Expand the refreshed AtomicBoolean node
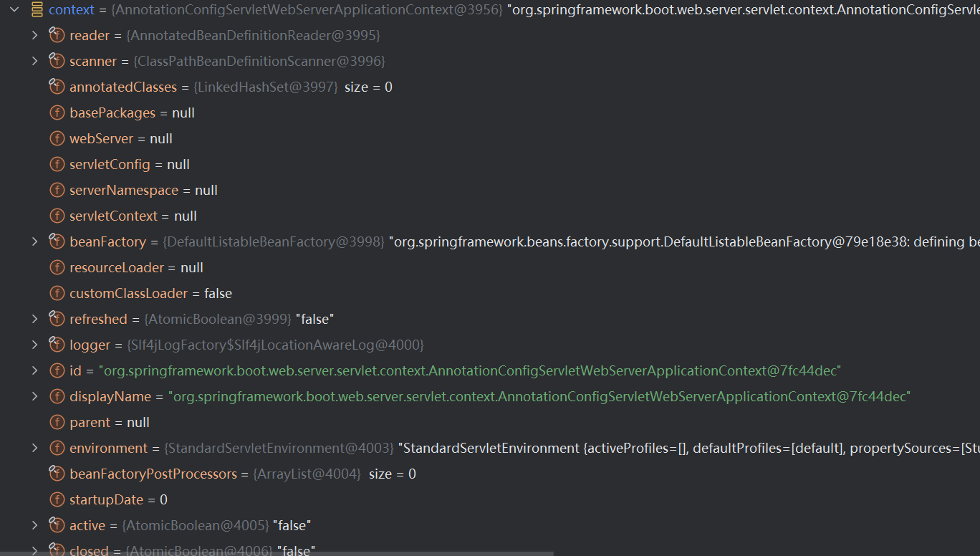 (x=34, y=319)
